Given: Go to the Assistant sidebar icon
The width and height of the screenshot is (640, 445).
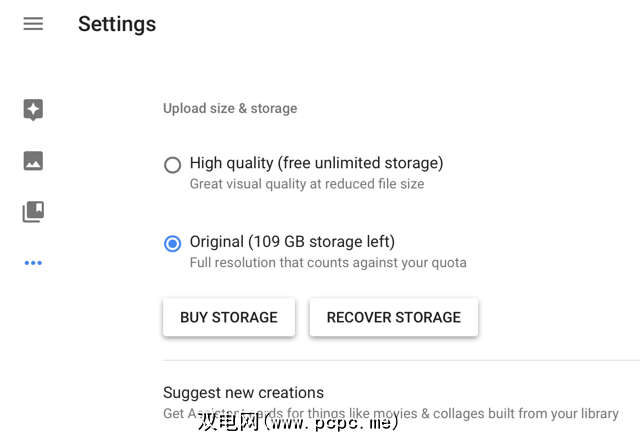Looking at the screenshot, I should click(x=33, y=110).
